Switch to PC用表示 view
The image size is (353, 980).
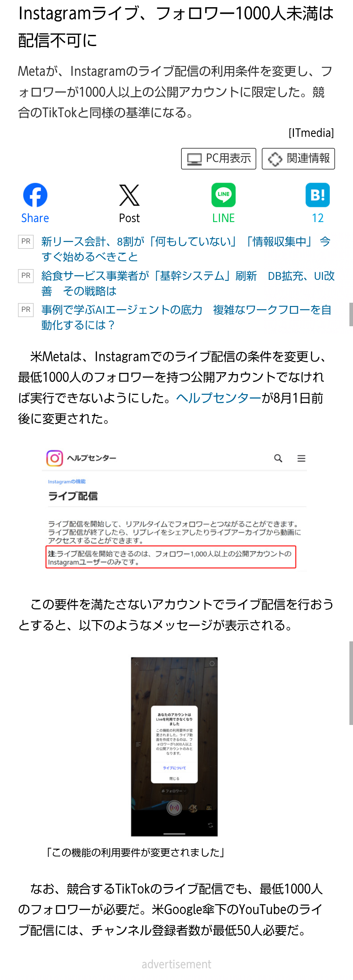pyautogui.click(x=219, y=159)
